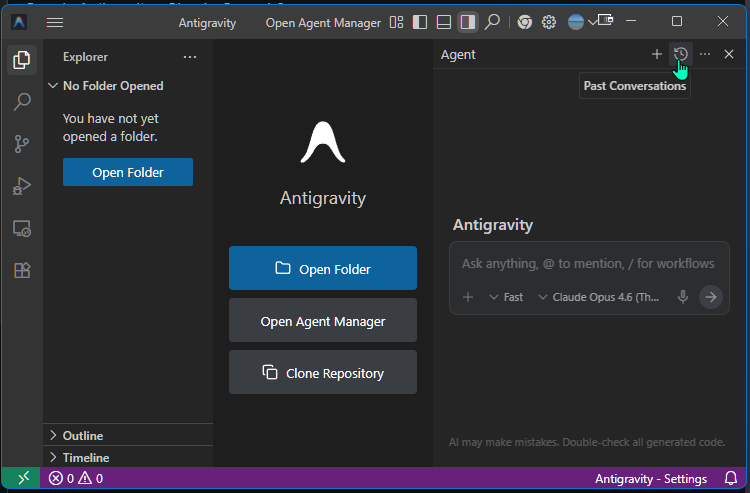The image size is (750, 493).
Task: Toggle the bottom panel visibility
Action: click(x=443, y=22)
